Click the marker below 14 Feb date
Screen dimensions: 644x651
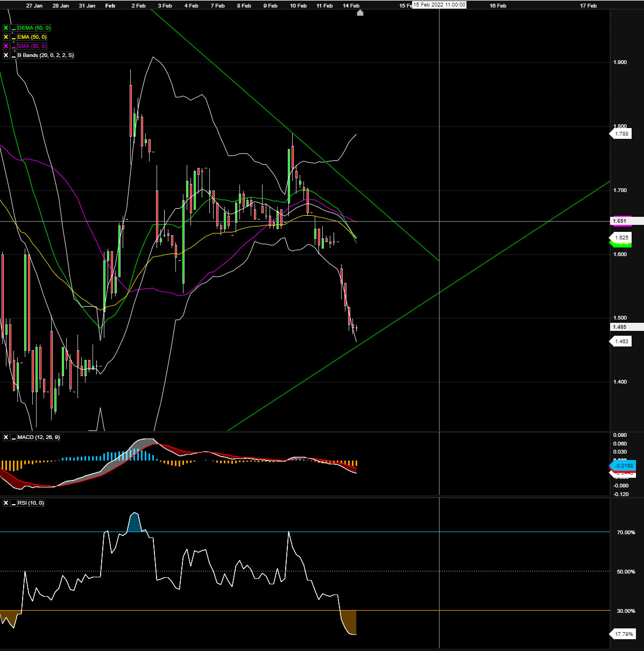[x=360, y=13]
